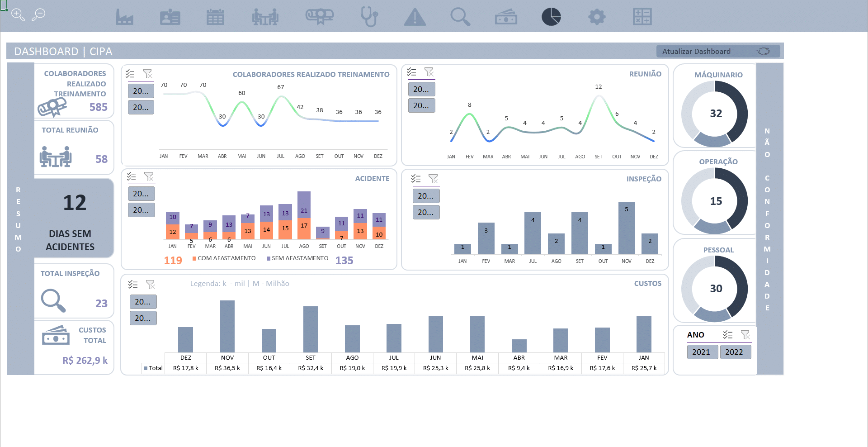Select first year option in training slicer

pyautogui.click(x=141, y=91)
